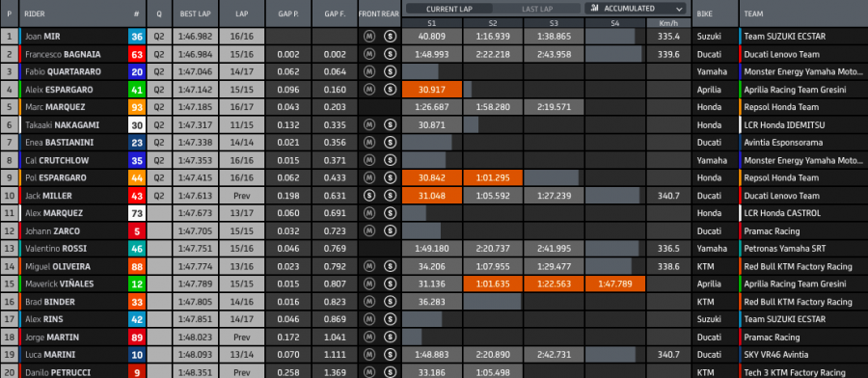Click Alex RINS's rear tyre S icon
Image resolution: width=868 pixels, height=378 pixels.
tap(390, 319)
